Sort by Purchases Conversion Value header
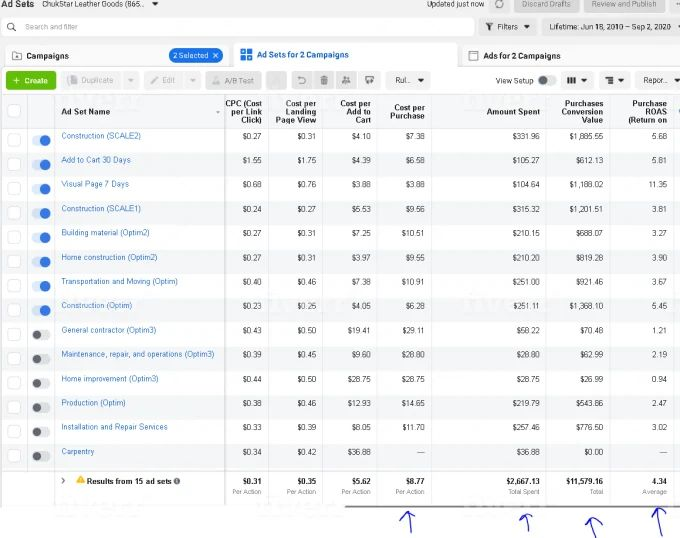 [x=582, y=111]
